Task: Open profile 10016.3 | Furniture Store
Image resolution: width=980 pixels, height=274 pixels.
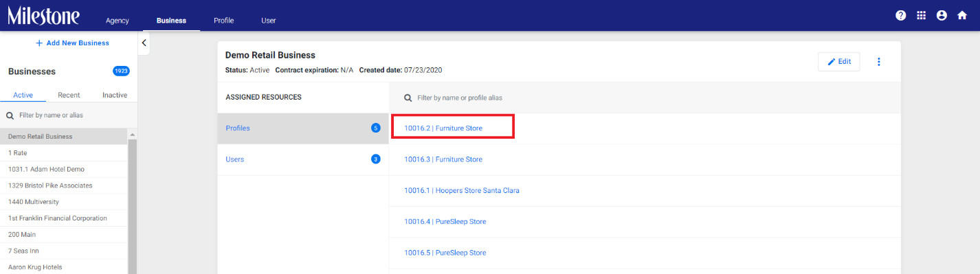Action: click(443, 159)
